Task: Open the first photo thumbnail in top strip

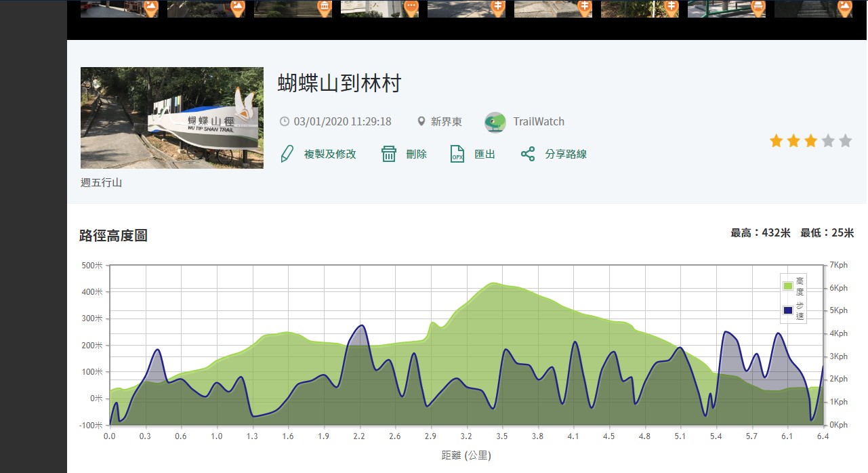Action: tap(119, 8)
